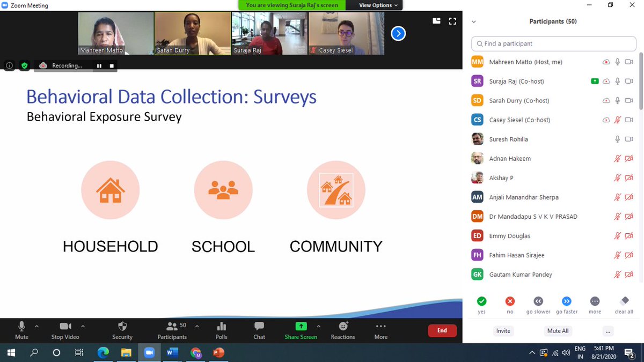Unmute Adnan Hakeem's microphone
The height and width of the screenshot is (362, 644).
(618, 159)
